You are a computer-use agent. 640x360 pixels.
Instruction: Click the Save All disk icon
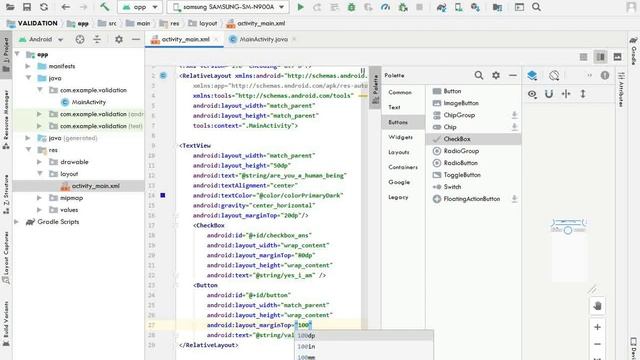[x=27, y=7]
